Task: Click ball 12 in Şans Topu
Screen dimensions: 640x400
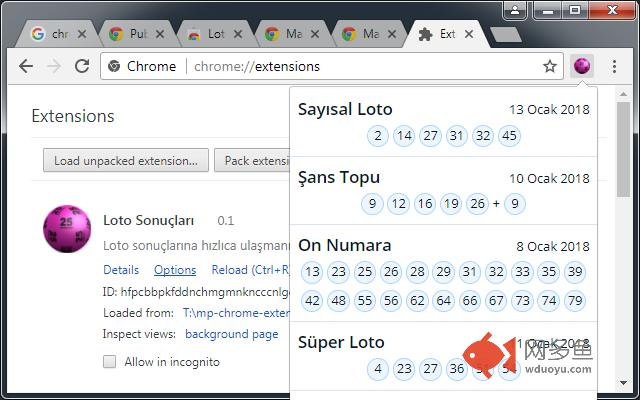Action: (x=398, y=203)
